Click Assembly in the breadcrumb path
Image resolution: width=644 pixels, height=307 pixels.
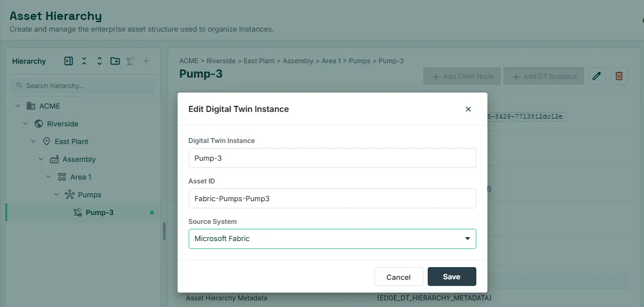(298, 61)
